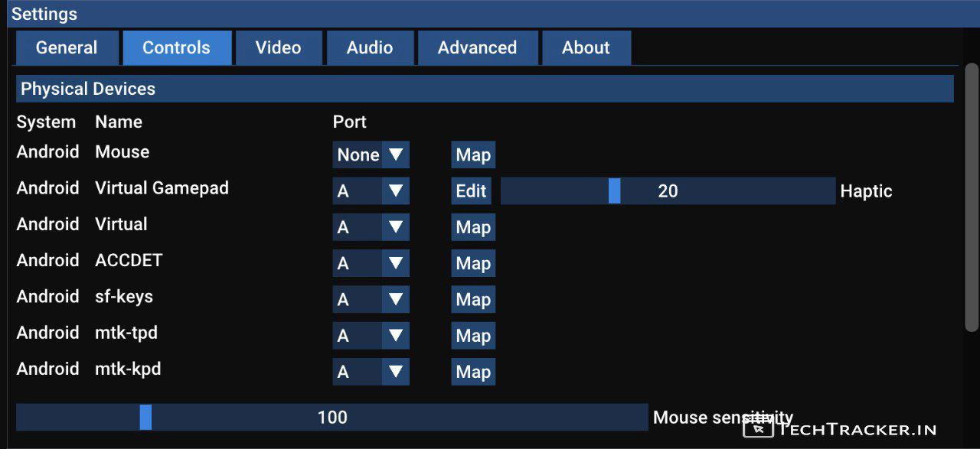Map the ACCDET device

pos(472,263)
